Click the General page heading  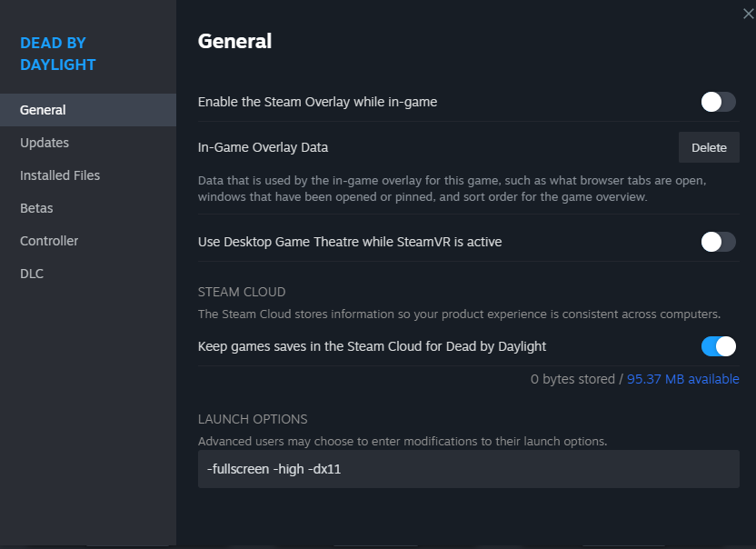pos(234,42)
